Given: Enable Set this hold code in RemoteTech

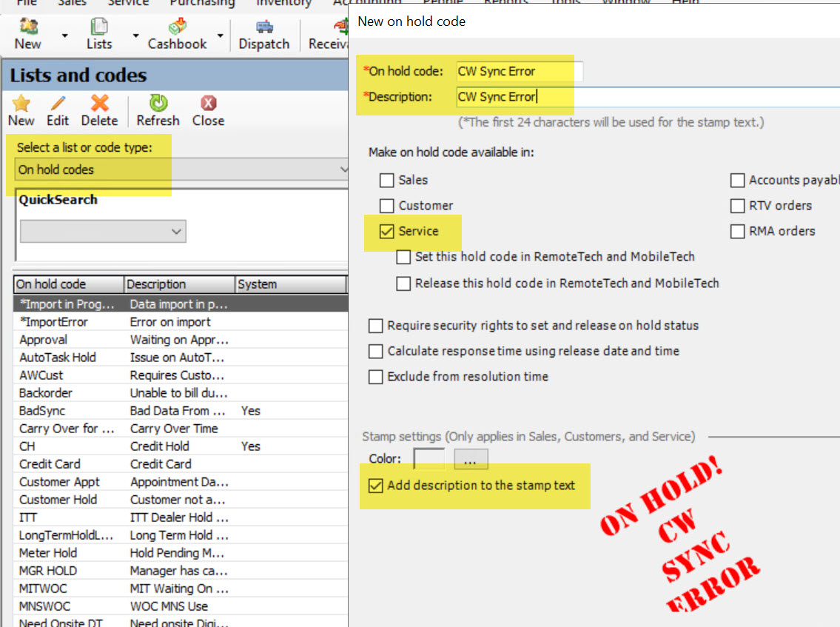Looking at the screenshot, I should click(x=403, y=257).
